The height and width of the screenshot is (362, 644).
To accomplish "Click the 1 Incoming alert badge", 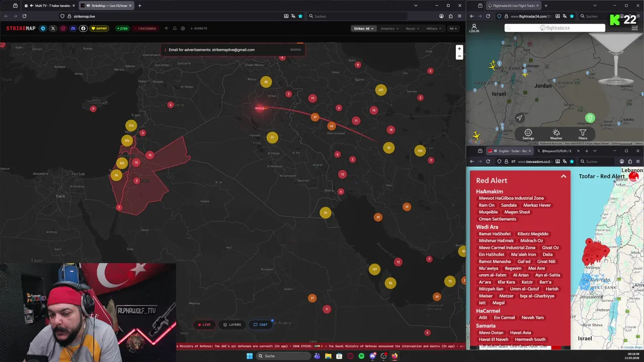I will (146, 29).
